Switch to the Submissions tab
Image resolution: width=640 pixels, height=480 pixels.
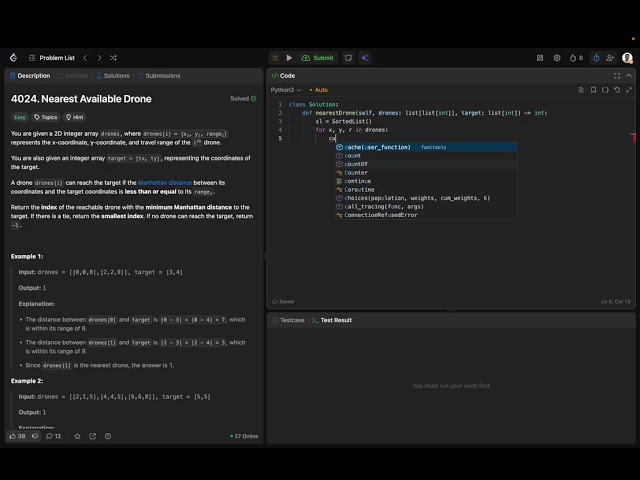[159, 76]
